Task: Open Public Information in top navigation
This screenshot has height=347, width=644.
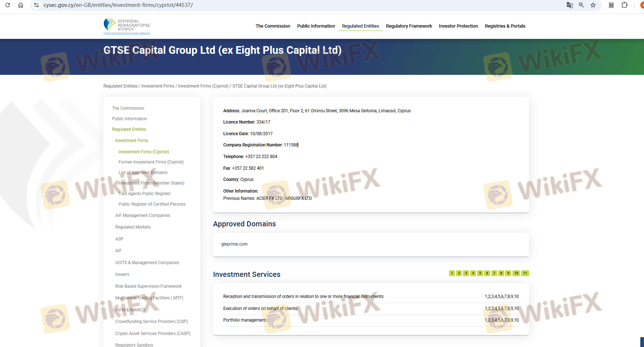Action: coord(316,26)
